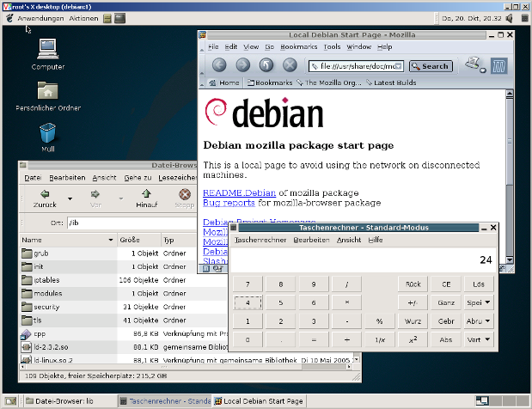532x409 pixels.
Task: Open the Zurück history dropdown arrow
Action: (x=70, y=198)
